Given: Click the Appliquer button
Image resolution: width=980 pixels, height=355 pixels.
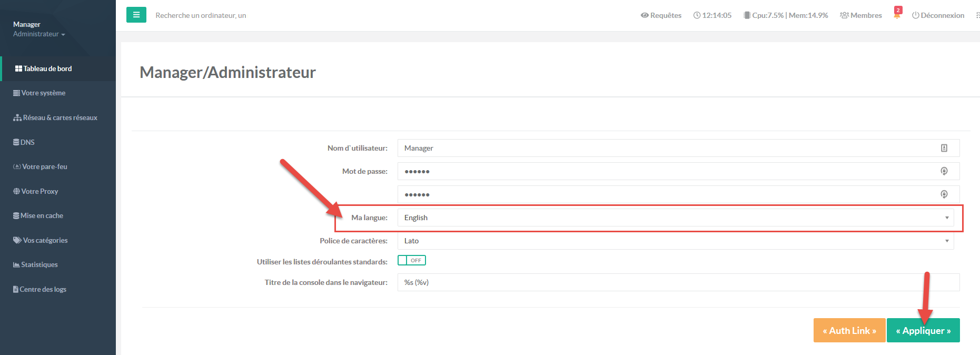Looking at the screenshot, I should 923,330.
